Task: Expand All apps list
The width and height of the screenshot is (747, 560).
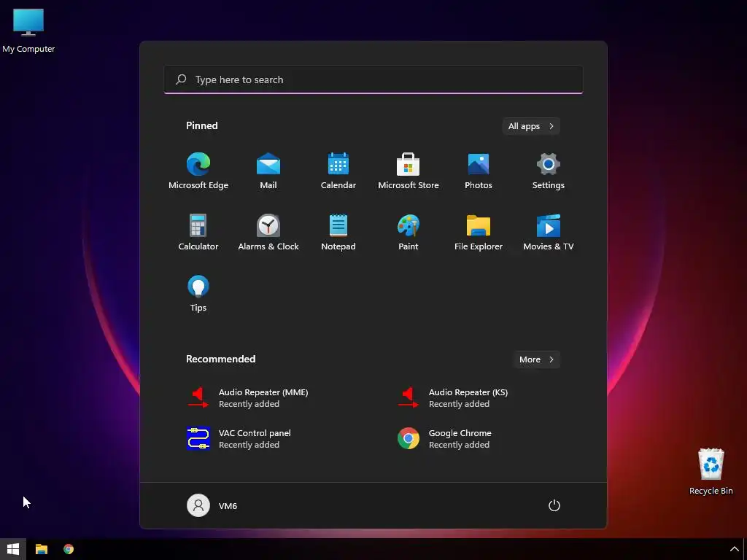Action: (531, 126)
